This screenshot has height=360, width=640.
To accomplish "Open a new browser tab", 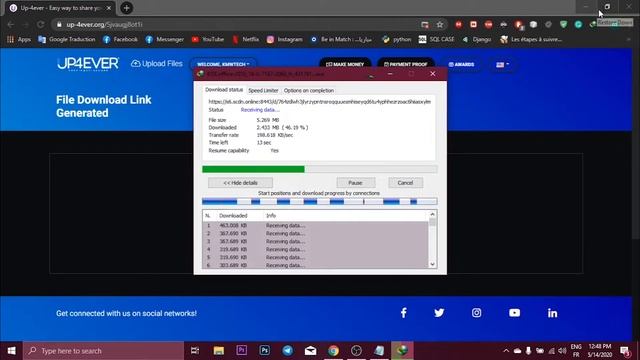I will tap(127, 8).
